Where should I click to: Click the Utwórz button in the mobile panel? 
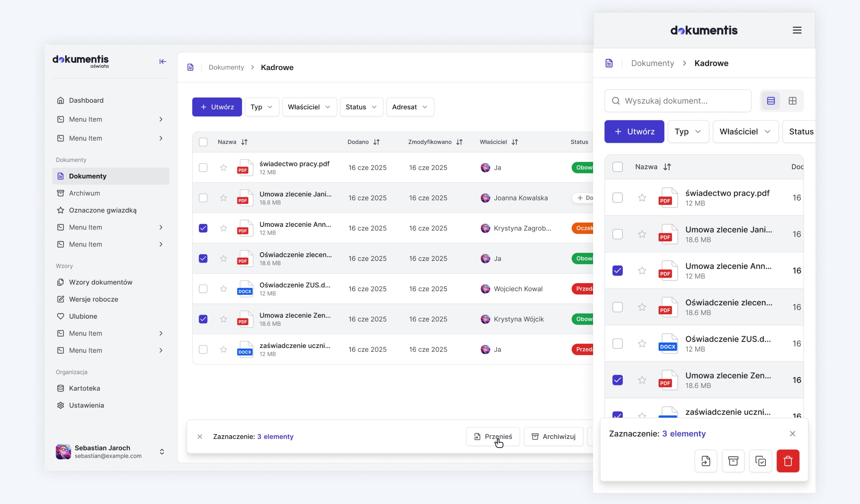click(634, 132)
